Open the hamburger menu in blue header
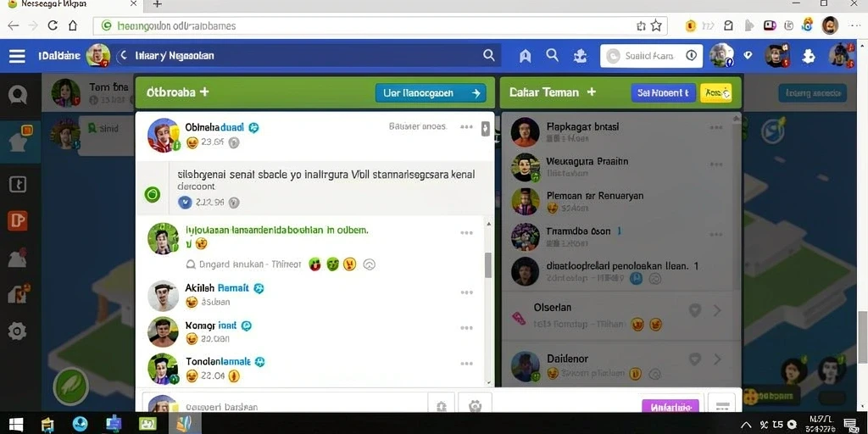 17,56
